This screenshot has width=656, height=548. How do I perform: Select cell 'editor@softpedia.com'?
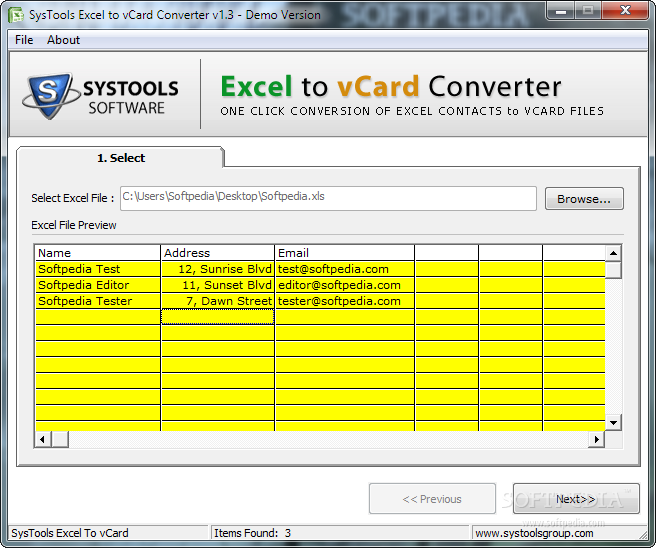pyautogui.click(x=345, y=285)
